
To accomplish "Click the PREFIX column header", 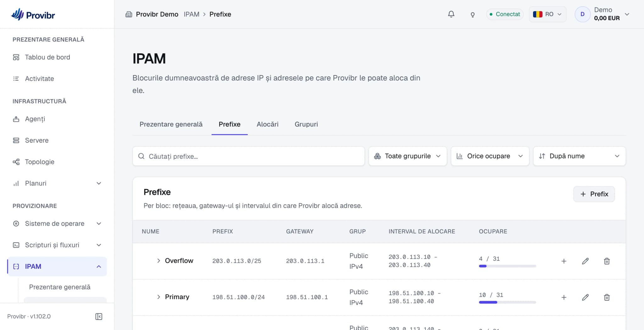I will [223, 231].
